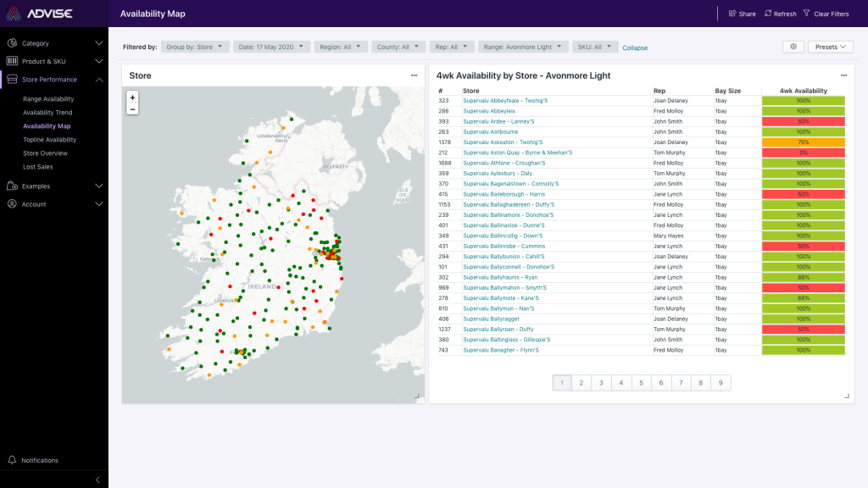The width and height of the screenshot is (868, 488).
Task: Zoom out on the map
Action: pyautogui.click(x=132, y=109)
